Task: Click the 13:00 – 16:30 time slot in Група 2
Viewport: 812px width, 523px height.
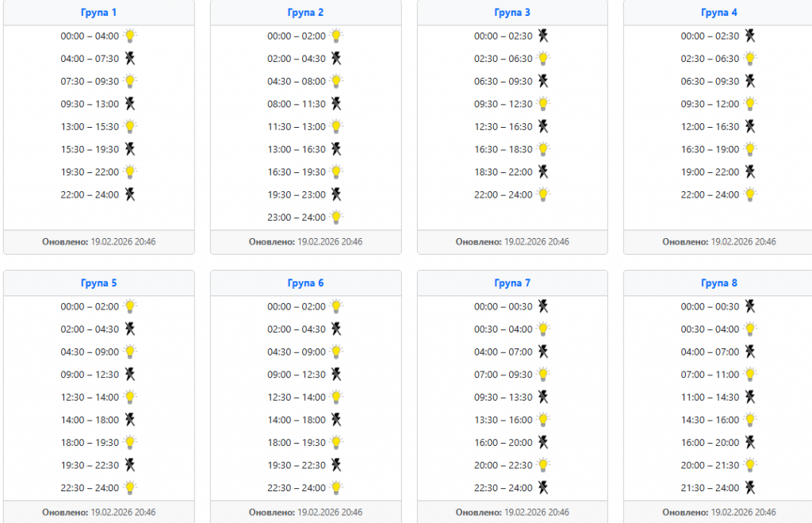Action: (x=297, y=149)
